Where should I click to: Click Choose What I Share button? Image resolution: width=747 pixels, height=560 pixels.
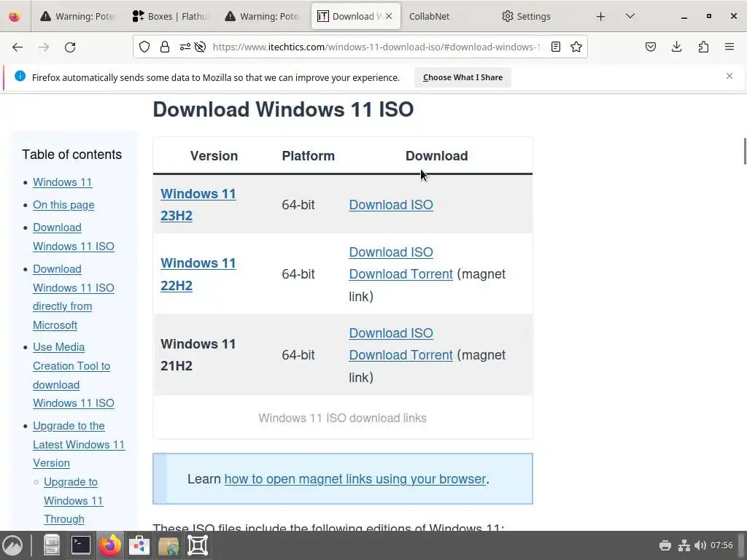(x=462, y=77)
